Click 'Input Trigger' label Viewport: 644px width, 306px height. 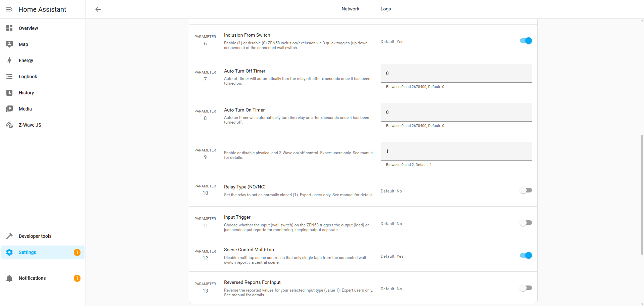coord(237,217)
